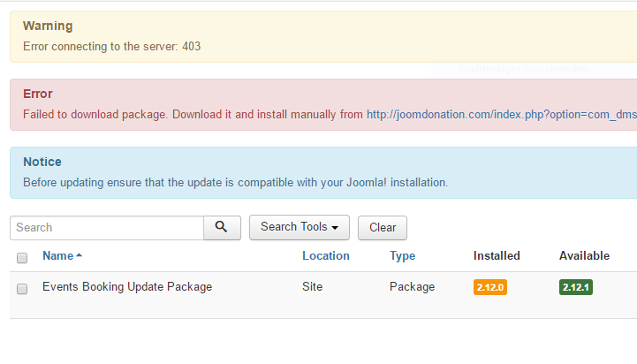Focus the Search text field
This screenshot has width=637, height=364.
point(107,227)
